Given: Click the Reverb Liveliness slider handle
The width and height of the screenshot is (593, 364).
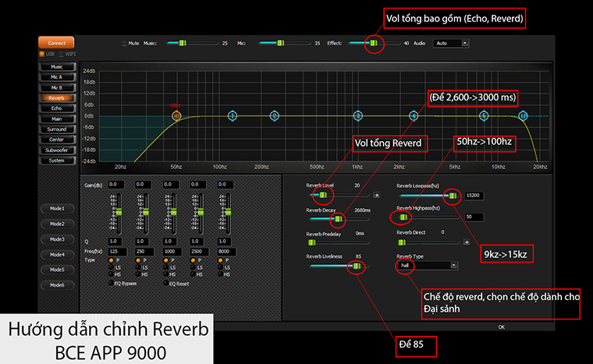Looking at the screenshot, I should pos(357,266).
